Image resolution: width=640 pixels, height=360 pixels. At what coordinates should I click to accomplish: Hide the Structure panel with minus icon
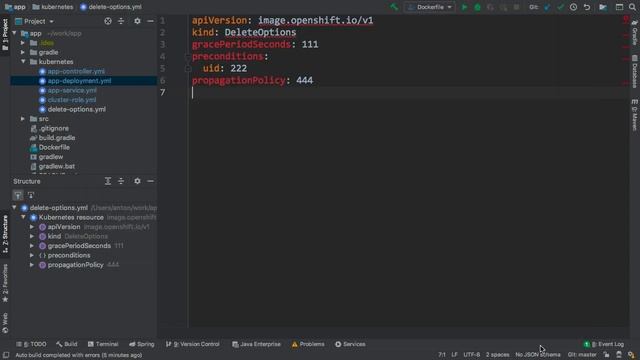tap(150, 181)
